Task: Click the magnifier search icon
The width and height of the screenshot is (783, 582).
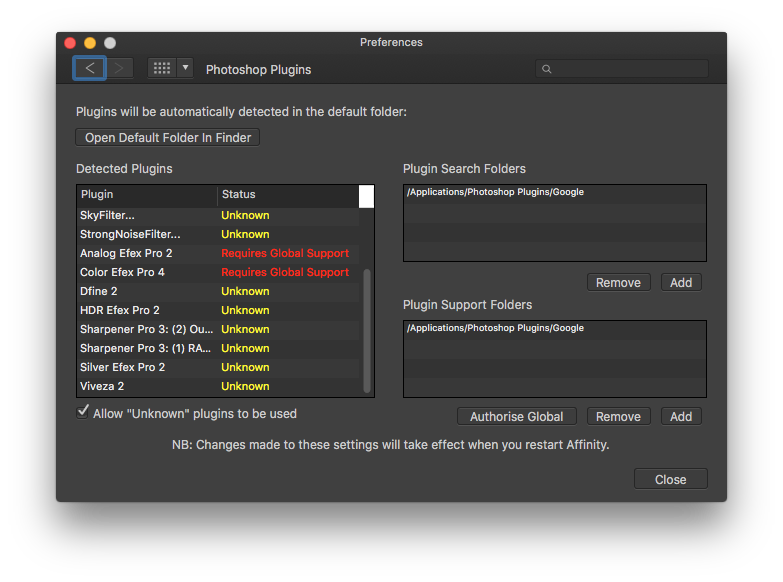Action: point(547,69)
